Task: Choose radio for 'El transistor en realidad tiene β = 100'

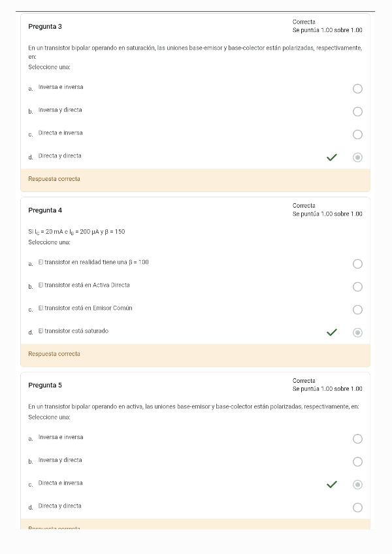Action: pyautogui.click(x=357, y=264)
